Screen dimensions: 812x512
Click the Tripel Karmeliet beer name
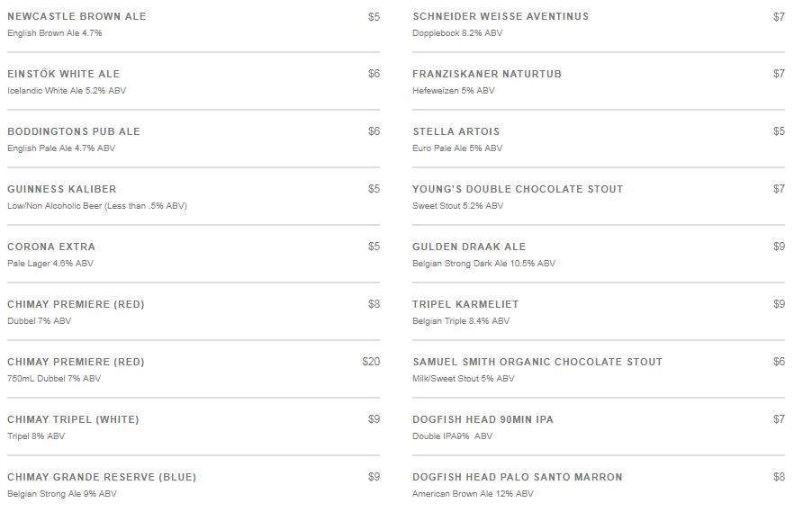tap(465, 304)
